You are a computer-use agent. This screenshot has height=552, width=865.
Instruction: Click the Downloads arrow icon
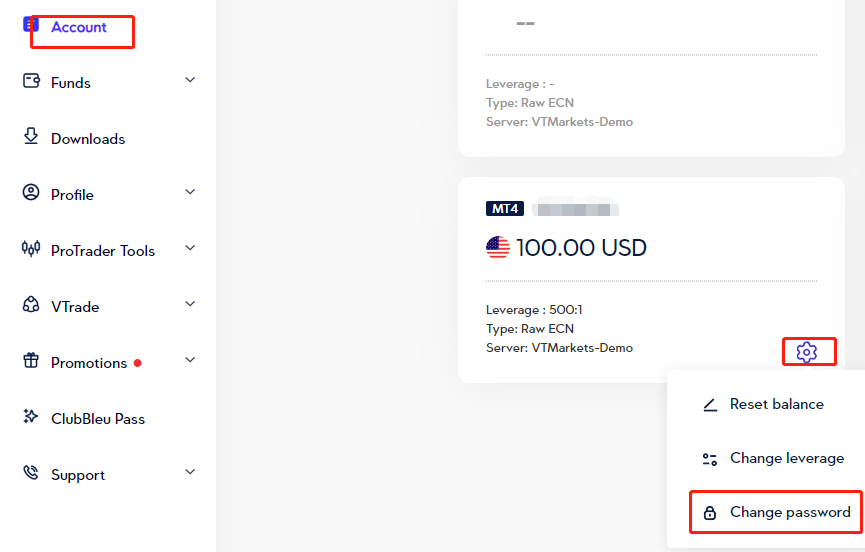pyautogui.click(x=31, y=137)
